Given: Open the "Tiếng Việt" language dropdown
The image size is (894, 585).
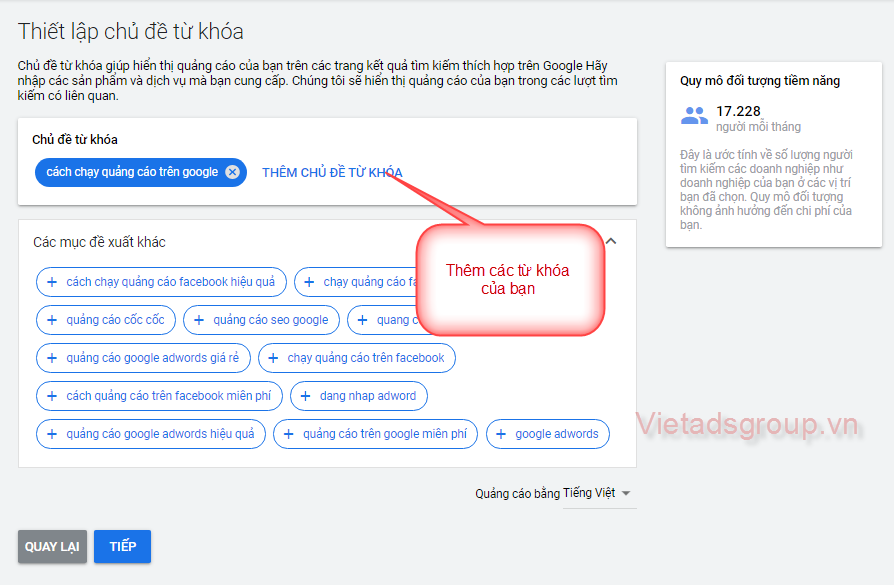Looking at the screenshot, I should tap(598, 493).
